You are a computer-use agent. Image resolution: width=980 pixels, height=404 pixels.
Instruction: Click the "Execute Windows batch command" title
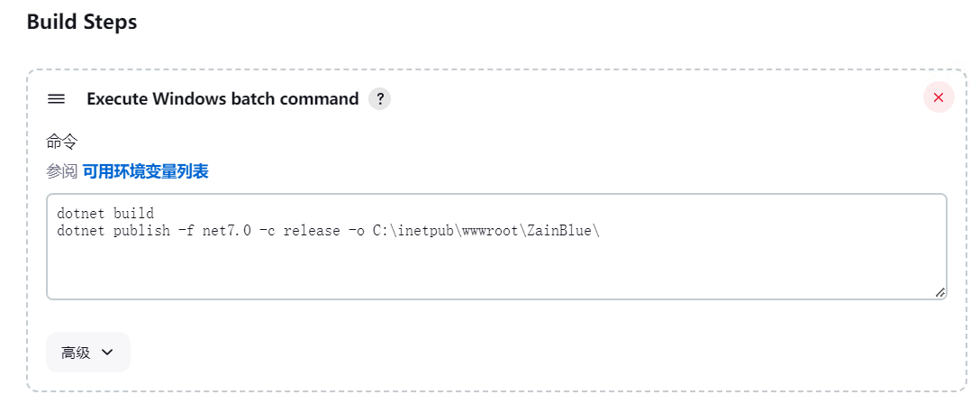pos(222,99)
